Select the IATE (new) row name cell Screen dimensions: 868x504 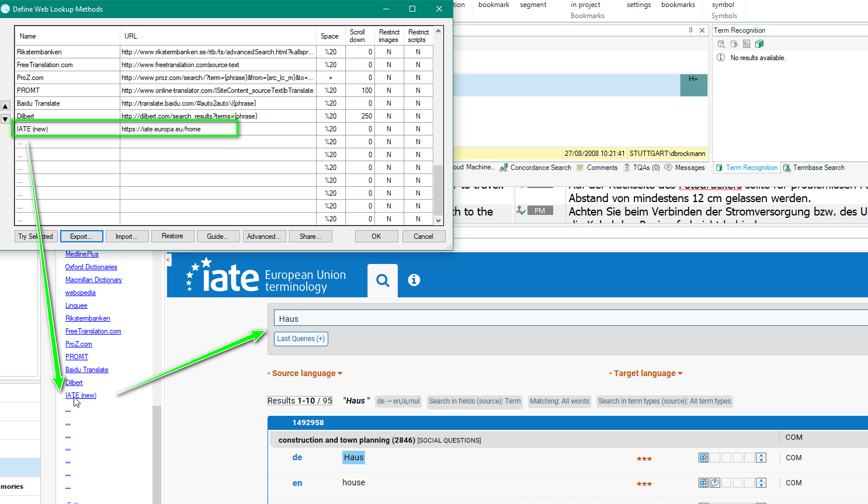click(x=67, y=129)
